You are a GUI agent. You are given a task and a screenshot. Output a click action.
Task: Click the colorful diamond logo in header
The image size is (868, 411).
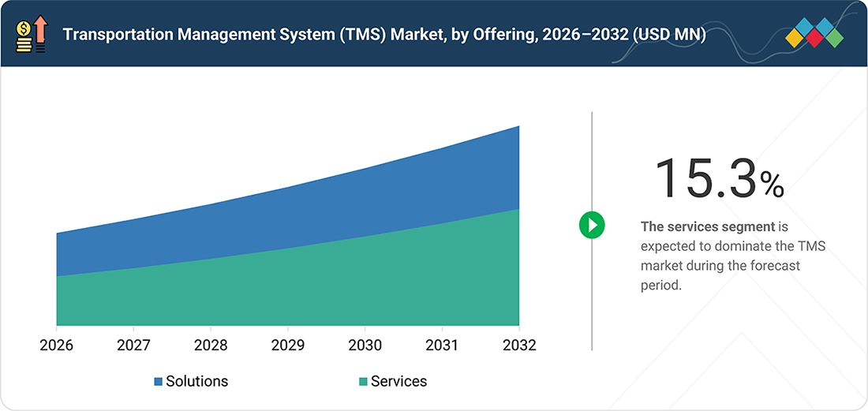[814, 32]
